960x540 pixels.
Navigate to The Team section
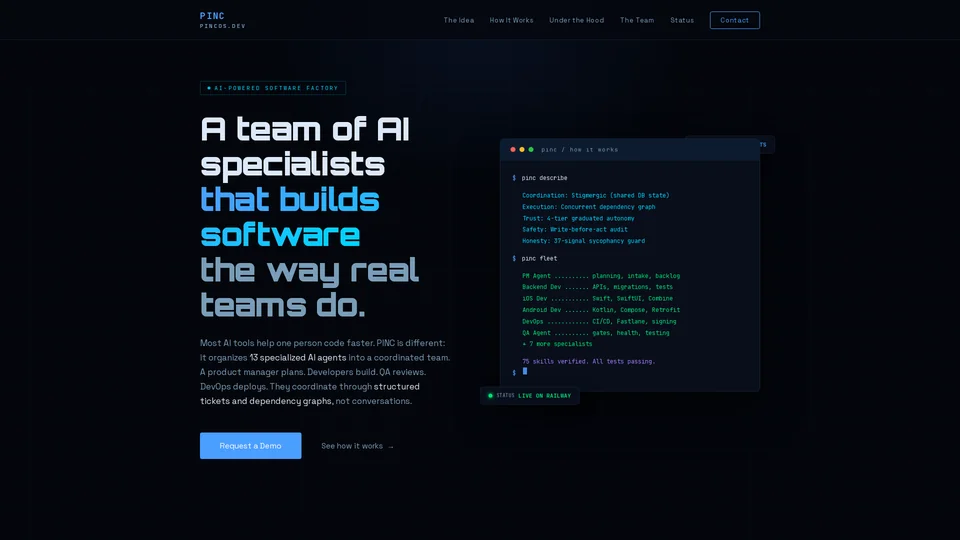(x=637, y=20)
